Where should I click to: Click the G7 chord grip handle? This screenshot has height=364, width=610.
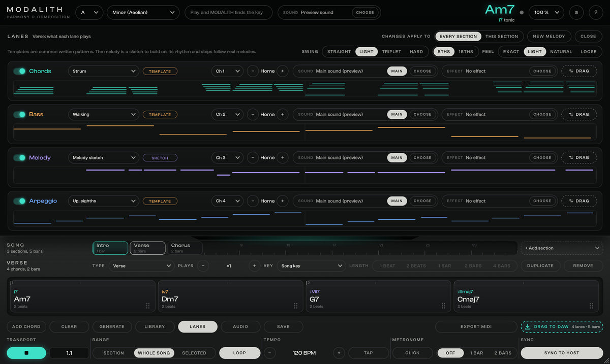pyautogui.click(x=444, y=306)
